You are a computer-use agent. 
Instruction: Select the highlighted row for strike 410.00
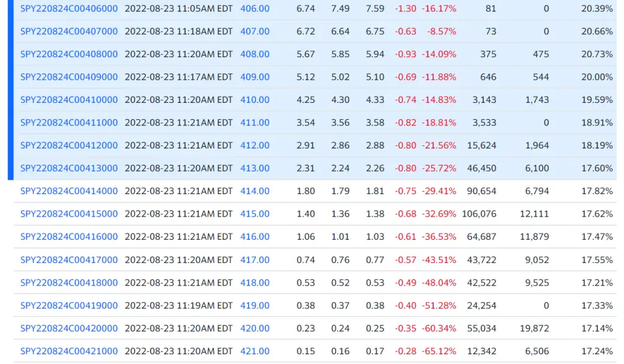(366, 99)
